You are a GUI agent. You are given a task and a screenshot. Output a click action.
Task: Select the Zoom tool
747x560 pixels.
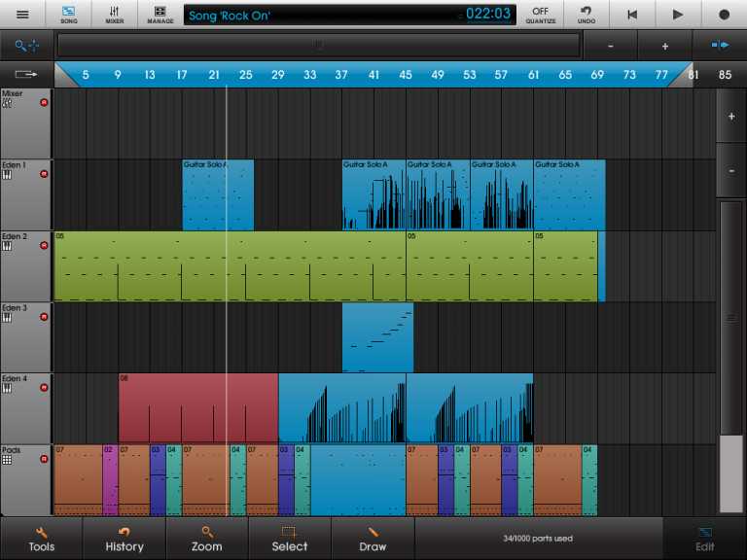tap(207, 539)
